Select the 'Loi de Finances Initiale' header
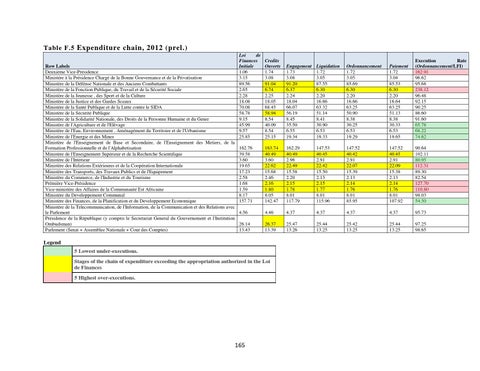Screen dimensions: 480x371 pos(250,61)
